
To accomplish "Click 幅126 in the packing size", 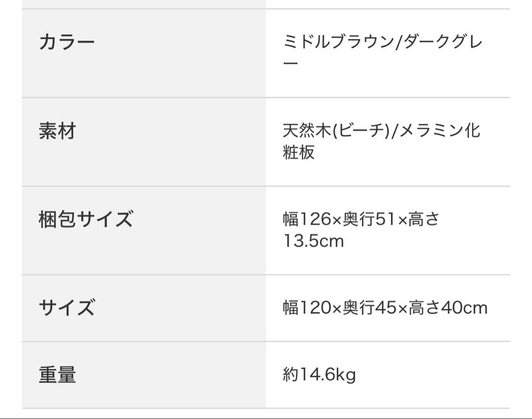I will [306, 219].
